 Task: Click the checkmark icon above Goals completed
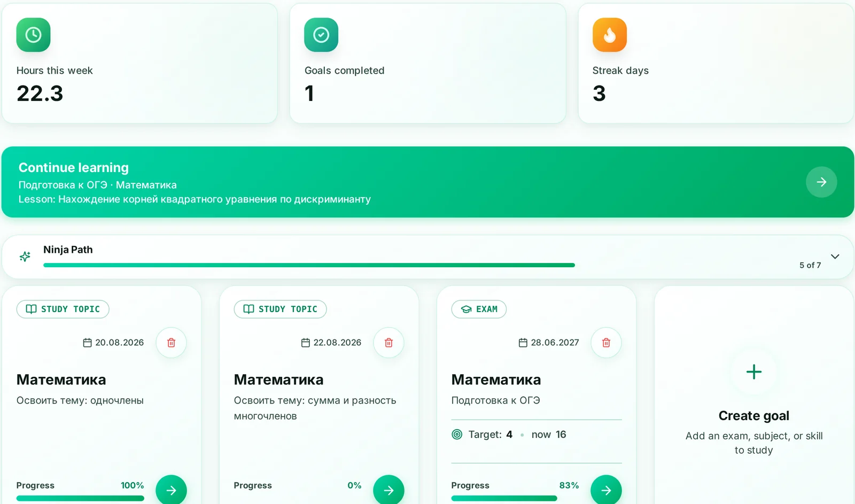click(x=321, y=35)
